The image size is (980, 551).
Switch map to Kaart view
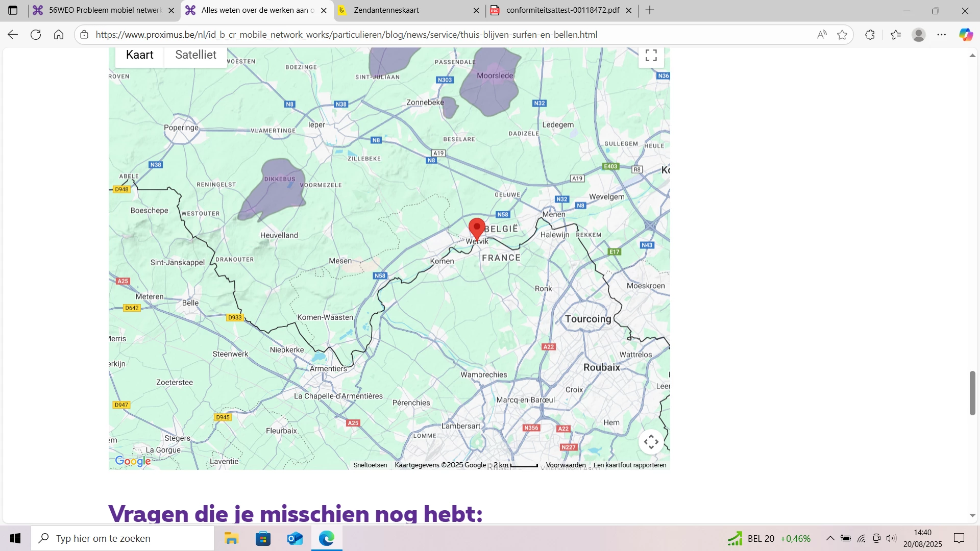coord(139,55)
